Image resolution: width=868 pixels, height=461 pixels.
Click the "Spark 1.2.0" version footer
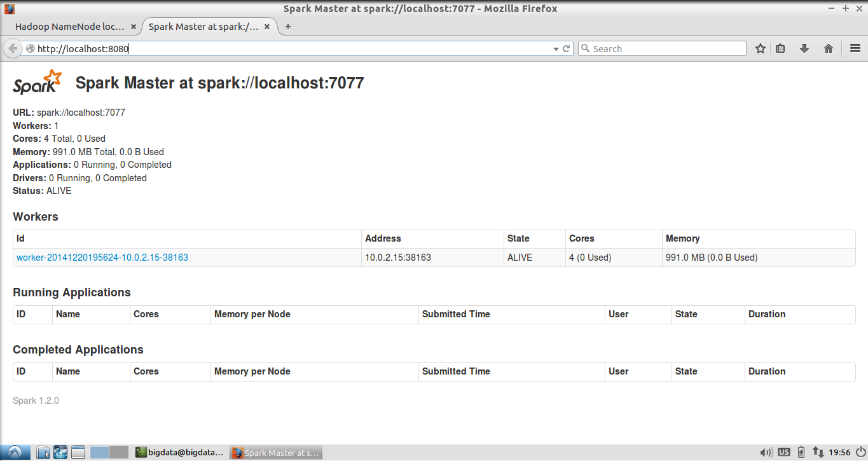point(36,401)
